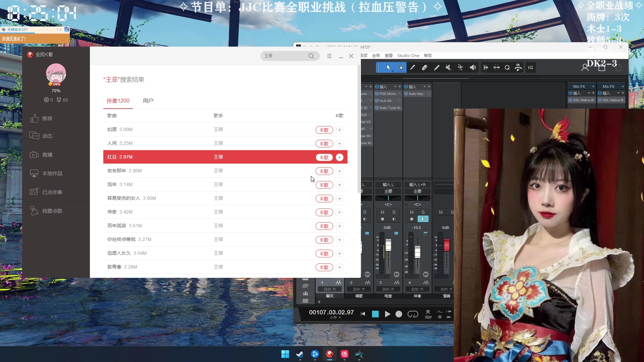Image resolution: width=644 pixels, height=362 pixels.
Task: Click K歌 button for 红豆
Action: click(324, 158)
